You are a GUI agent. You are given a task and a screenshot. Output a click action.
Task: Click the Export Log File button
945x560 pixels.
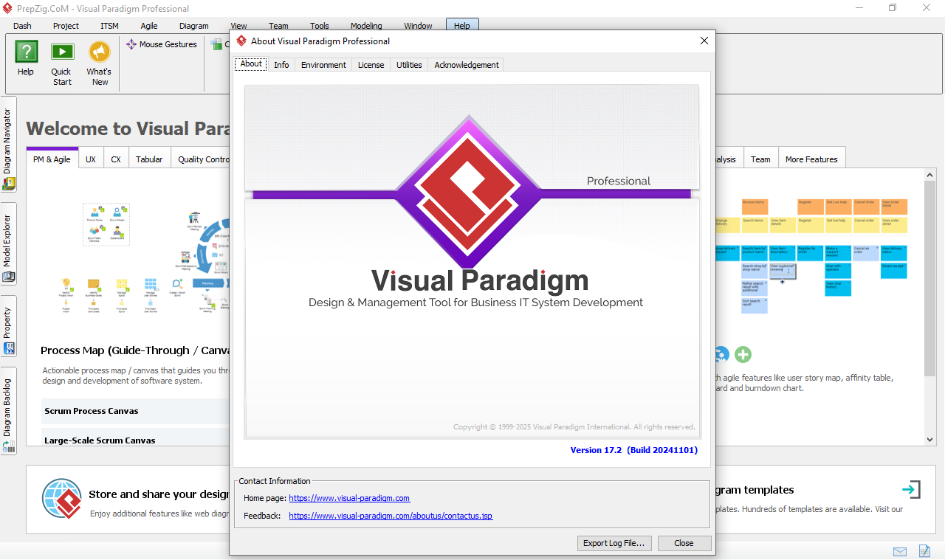pyautogui.click(x=614, y=543)
